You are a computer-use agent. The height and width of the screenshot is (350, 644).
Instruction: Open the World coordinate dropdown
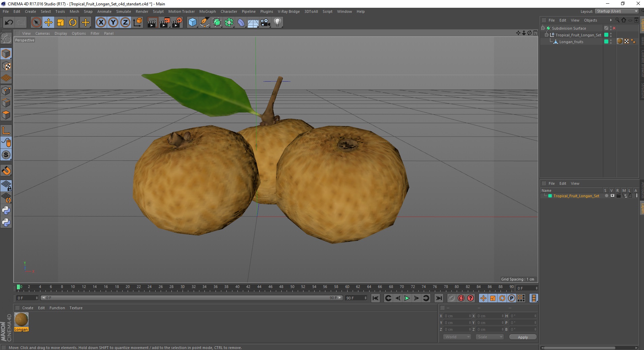(x=457, y=337)
